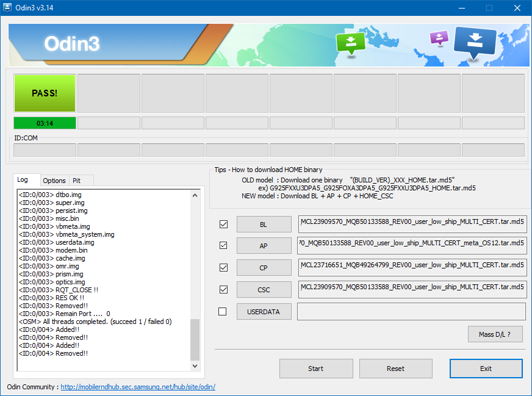Switch to the Options tab

tap(54, 181)
